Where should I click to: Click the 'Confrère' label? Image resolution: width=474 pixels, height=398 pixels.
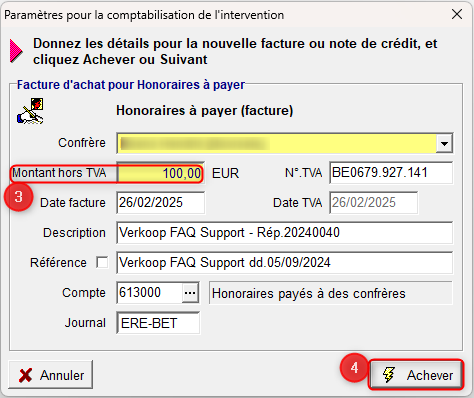82,143
